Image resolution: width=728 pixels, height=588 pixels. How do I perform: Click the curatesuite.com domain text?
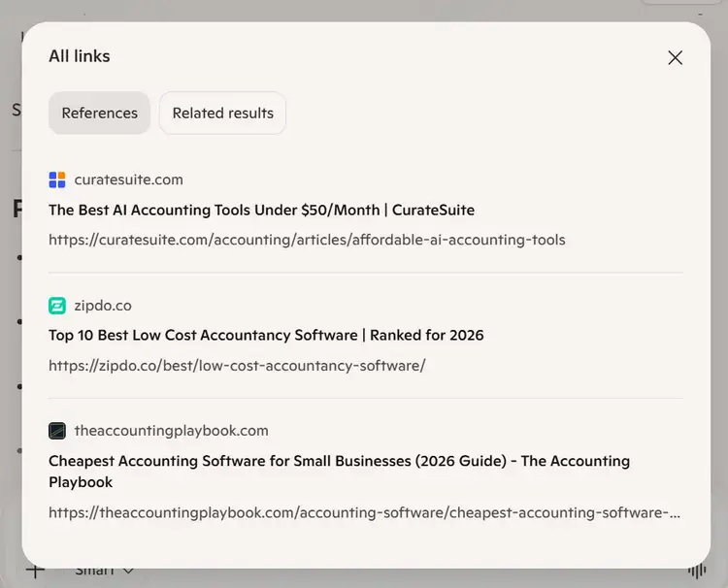point(128,180)
